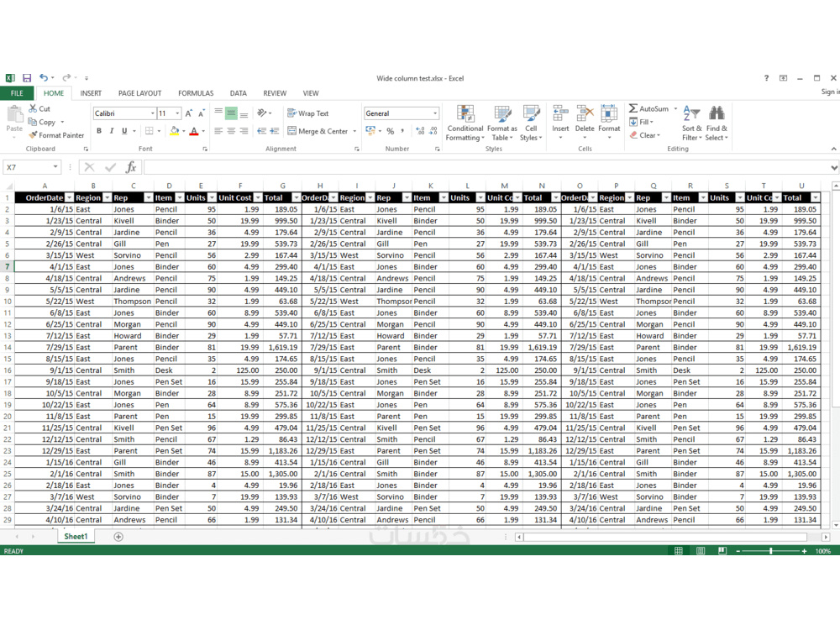Toggle Italic formatting
This screenshot has height=630, width=840.
tap(112, 131)
